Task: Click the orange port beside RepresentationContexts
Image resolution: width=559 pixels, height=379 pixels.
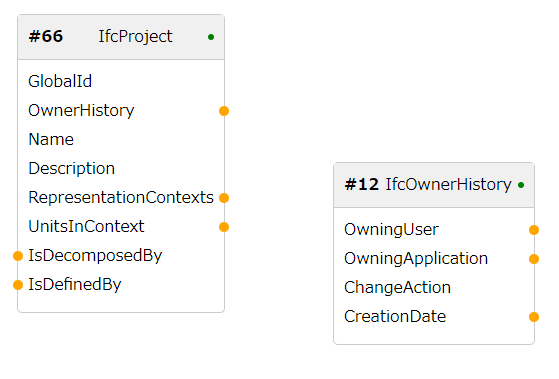Action: point(224,198)
